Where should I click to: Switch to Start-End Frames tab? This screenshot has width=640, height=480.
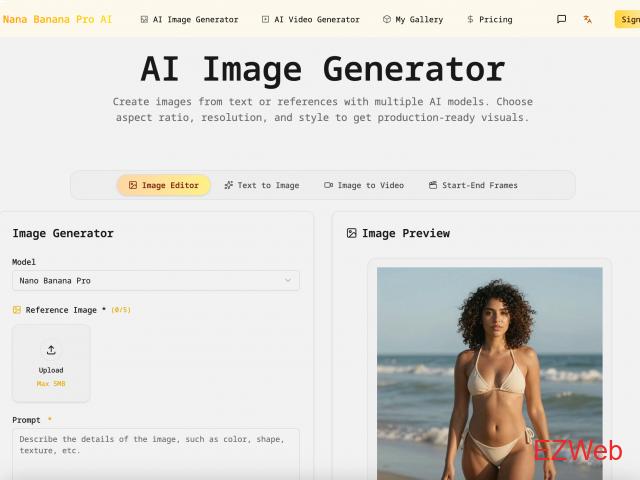coord(473,185)
